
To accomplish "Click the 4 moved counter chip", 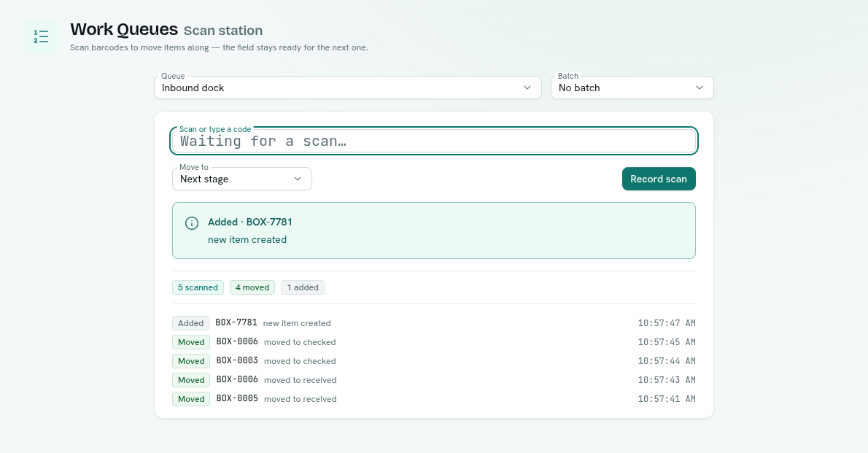I will (x=252, y=287).
